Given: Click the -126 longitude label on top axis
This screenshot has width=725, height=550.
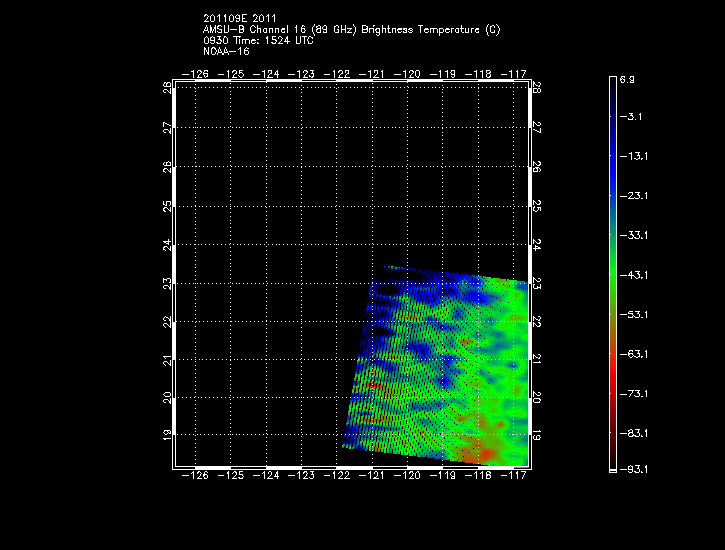Looking at the screenshot, I should [196, 74].
